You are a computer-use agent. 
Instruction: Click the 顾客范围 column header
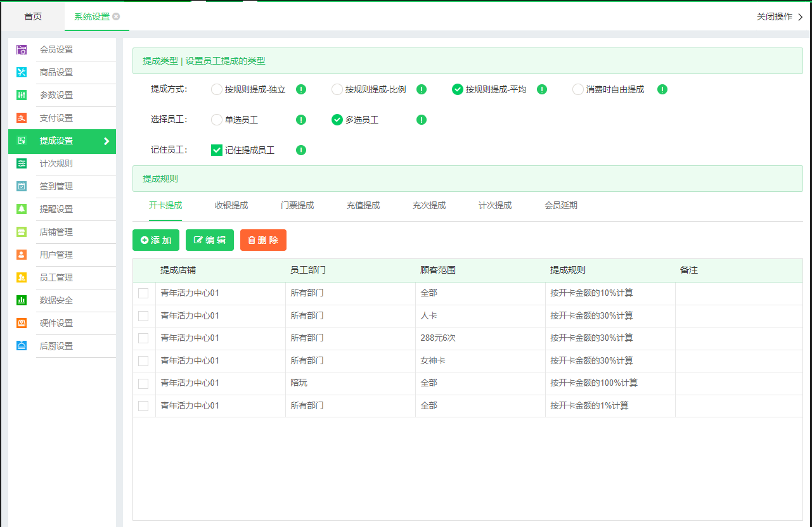(438, 270)
